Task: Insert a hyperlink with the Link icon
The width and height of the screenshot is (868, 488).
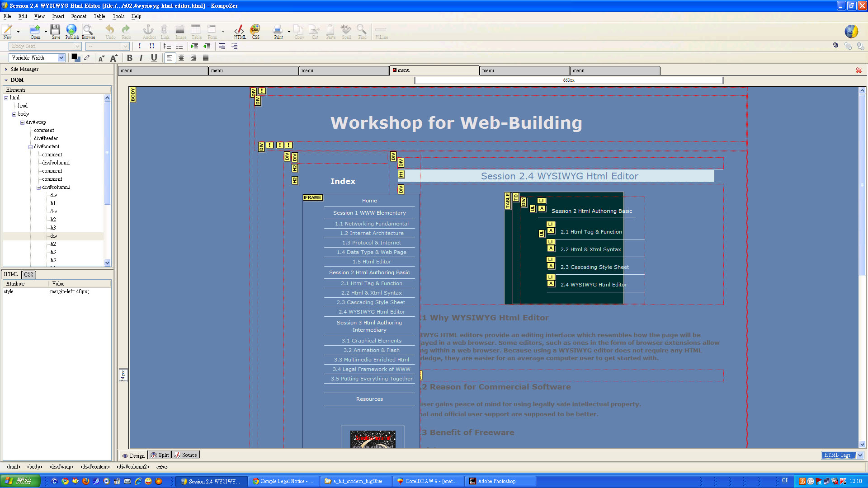Action: tap(165, 31)
